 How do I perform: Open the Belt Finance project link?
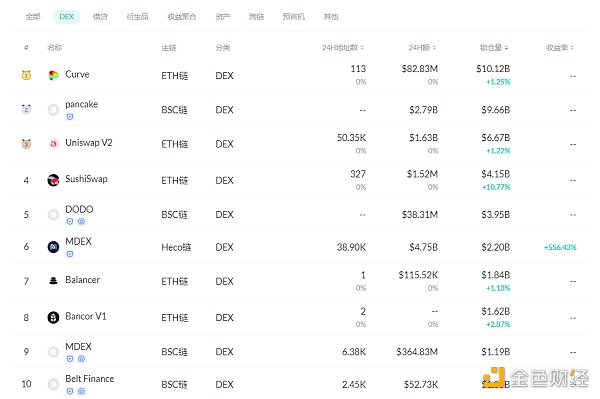coord(90,379)
